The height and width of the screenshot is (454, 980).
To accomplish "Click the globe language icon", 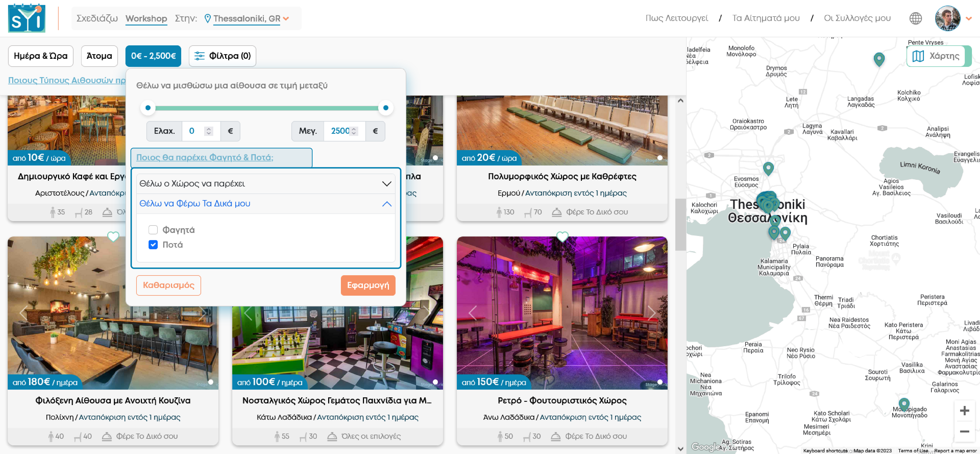I will 915,18.
